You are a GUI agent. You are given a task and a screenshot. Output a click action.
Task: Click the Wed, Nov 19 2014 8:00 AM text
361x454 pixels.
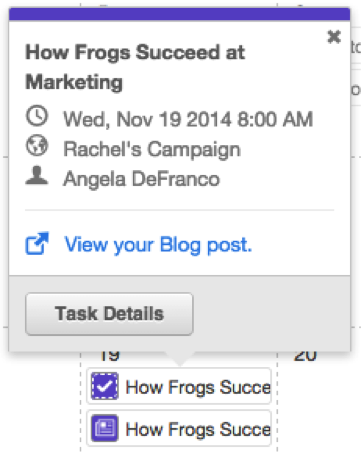[188, 119]
